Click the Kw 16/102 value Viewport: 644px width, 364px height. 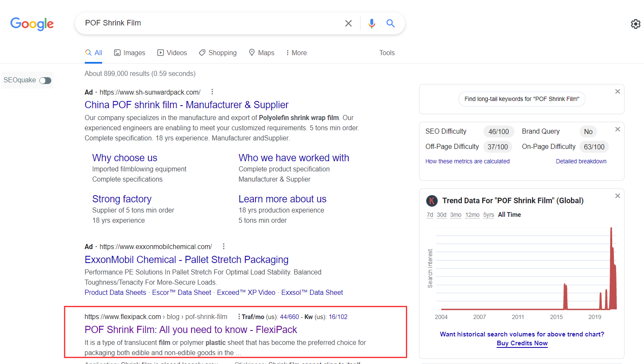tap(338, 317)
